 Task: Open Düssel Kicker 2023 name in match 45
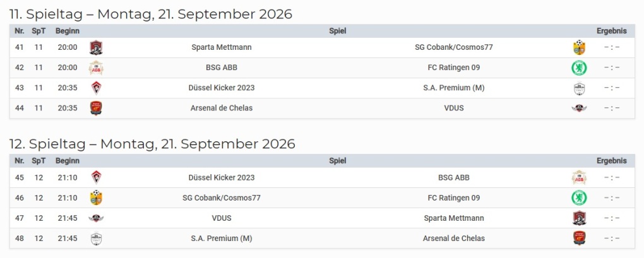[x=221, y=178]
